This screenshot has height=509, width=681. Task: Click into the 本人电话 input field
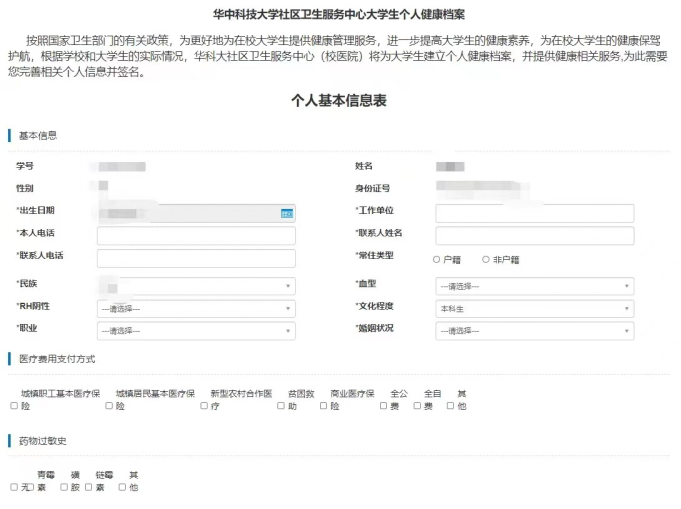(196, 236)
